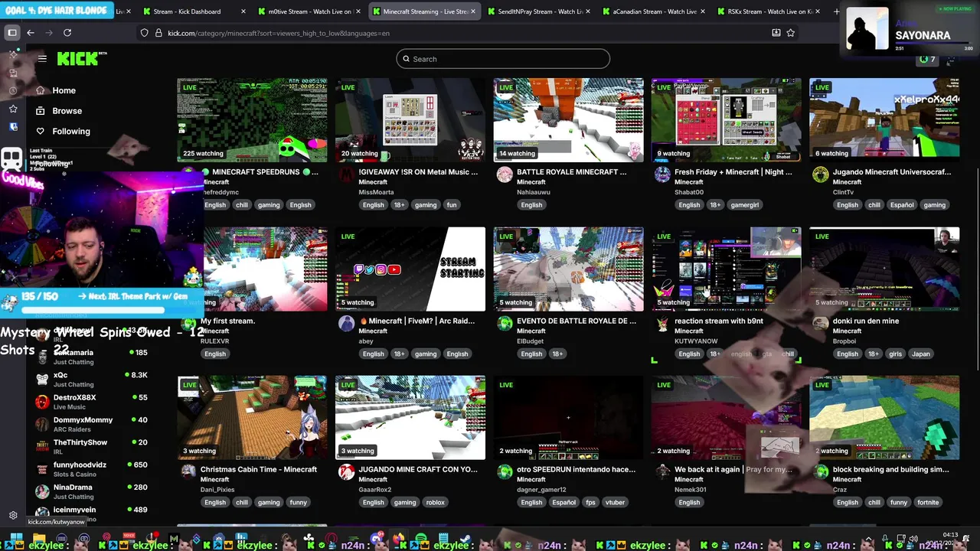Open MissMoarta giveaway stream thumbnail
Screen dimensions: 980x551
[410, 120]
